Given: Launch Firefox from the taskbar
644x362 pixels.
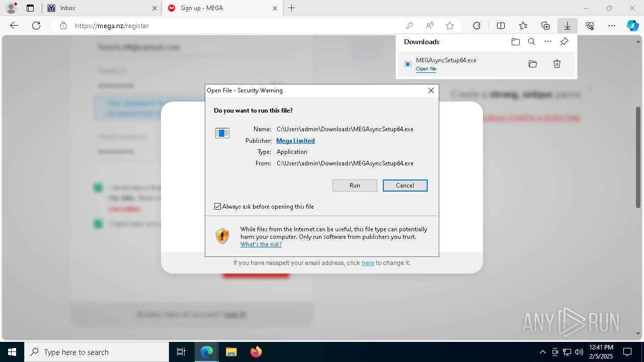Looking at the screenshot, I should (256, 352).
